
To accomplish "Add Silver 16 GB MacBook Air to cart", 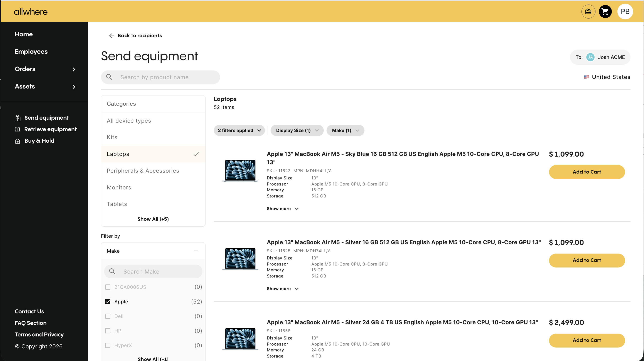I will coord(587,260).
